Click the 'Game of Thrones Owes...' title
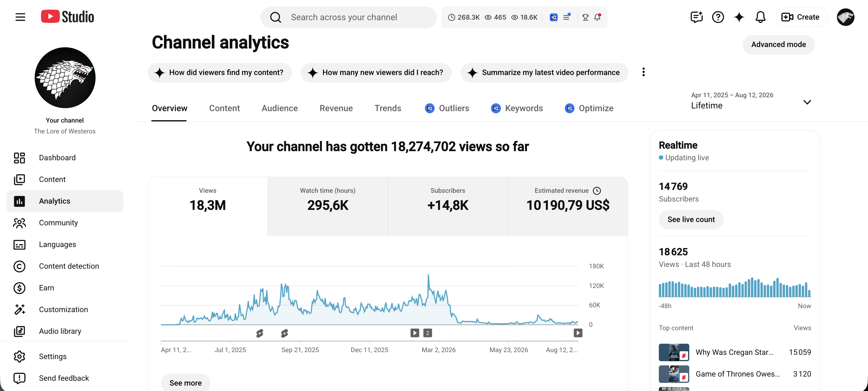The height and width of the screenshot is (391, 868). (x=737, y=374)
